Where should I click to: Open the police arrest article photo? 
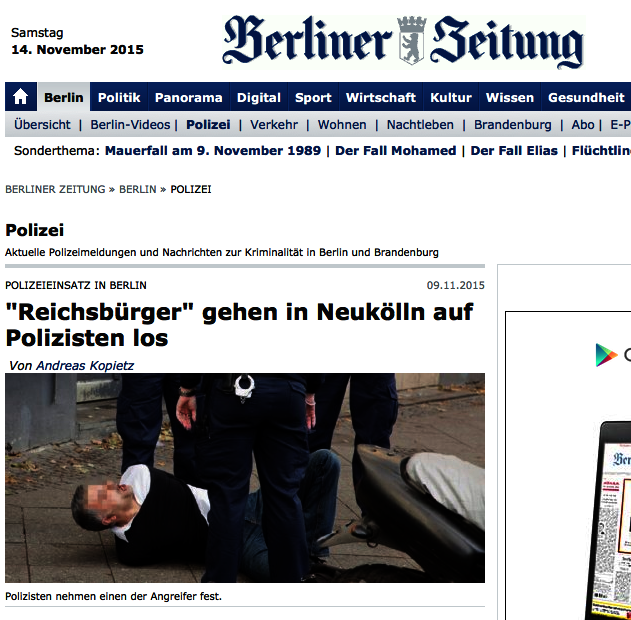click(x=245, y=478)
